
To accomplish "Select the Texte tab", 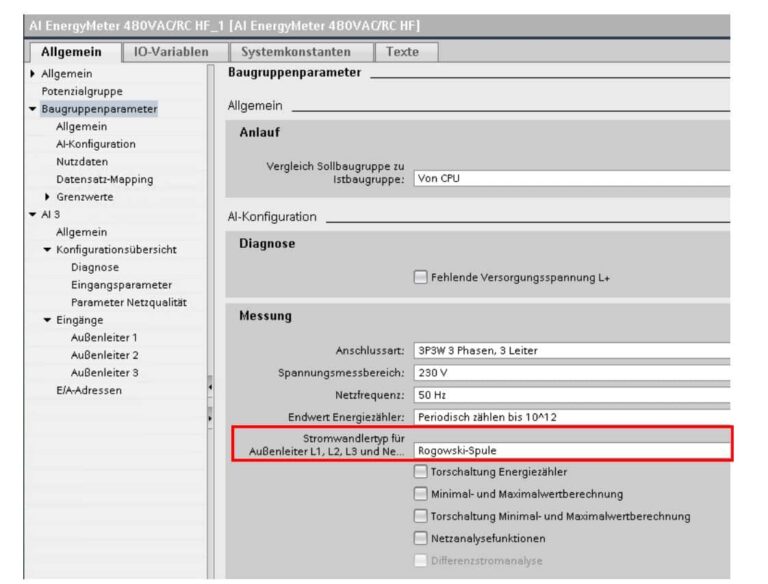I will 404,51.
